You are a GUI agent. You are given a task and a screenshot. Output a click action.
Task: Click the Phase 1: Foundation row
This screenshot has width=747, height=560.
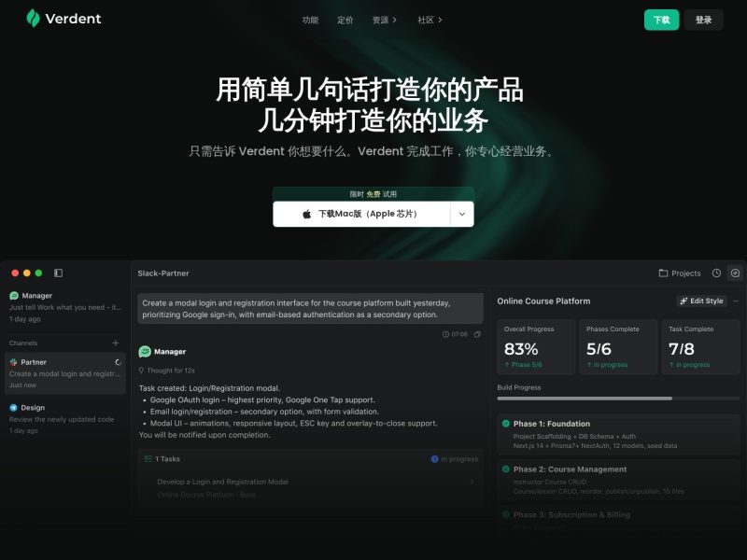pos(618,434)
